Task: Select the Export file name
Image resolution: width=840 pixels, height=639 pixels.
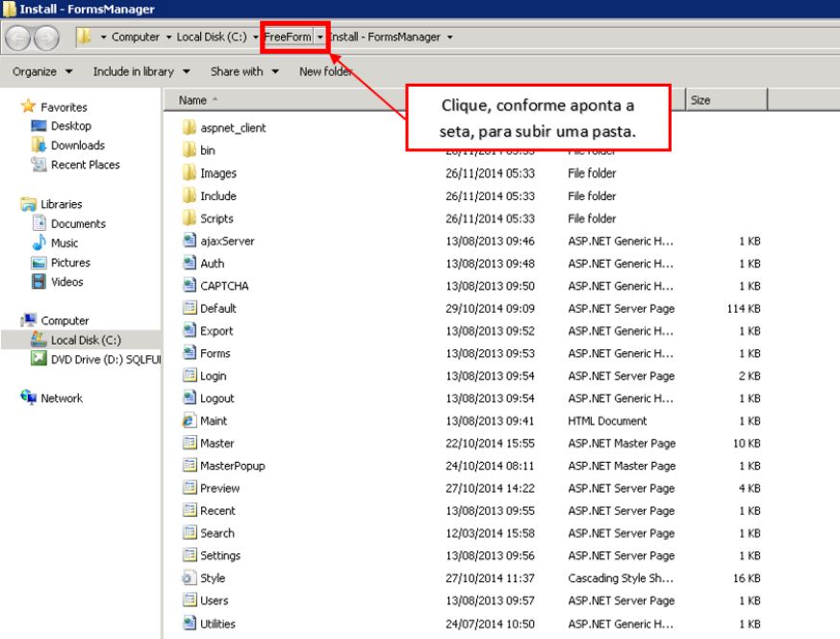Action: [216, 330]
